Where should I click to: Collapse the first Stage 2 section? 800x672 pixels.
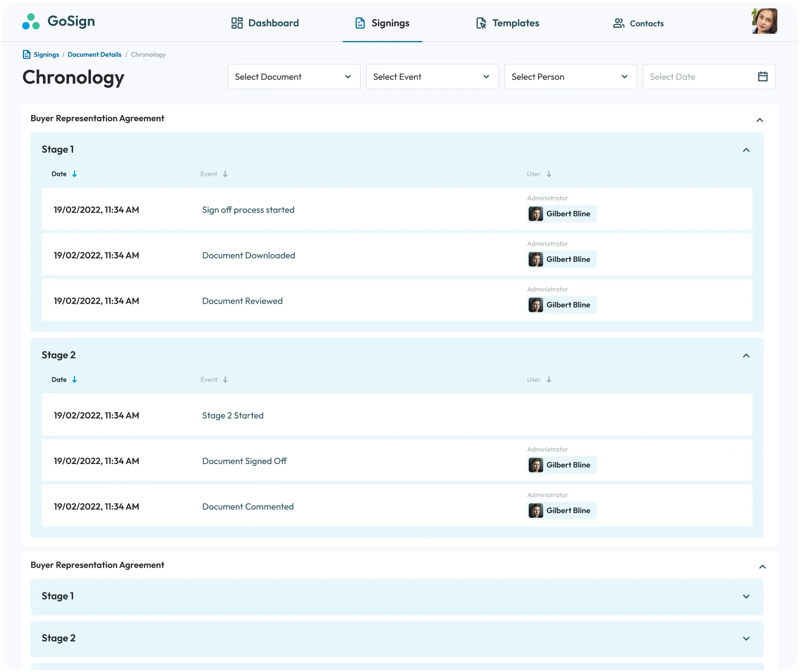coord(746,356)
